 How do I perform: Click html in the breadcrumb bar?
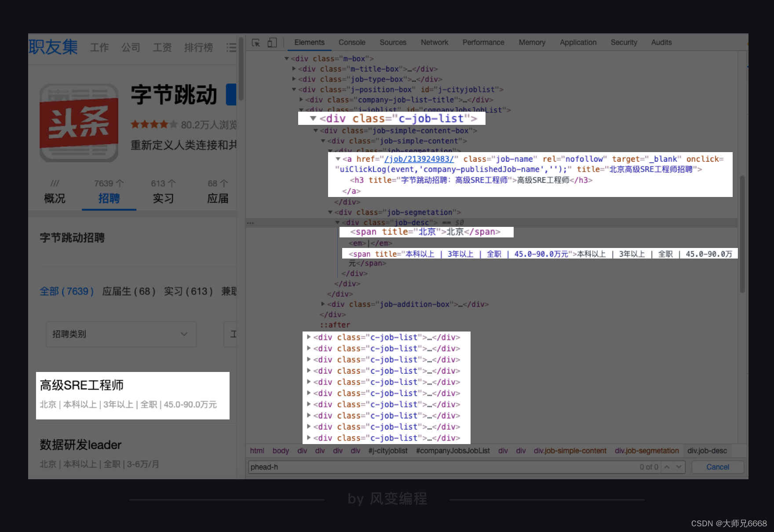coord(257,451)
